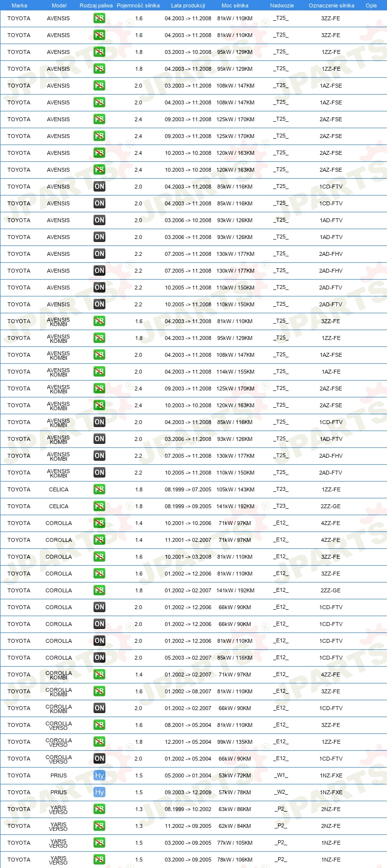Click petrol icon for Yaris Verso 1.5 78kW
The height and width of the screenshot is (868, 387).
[99, 860]
